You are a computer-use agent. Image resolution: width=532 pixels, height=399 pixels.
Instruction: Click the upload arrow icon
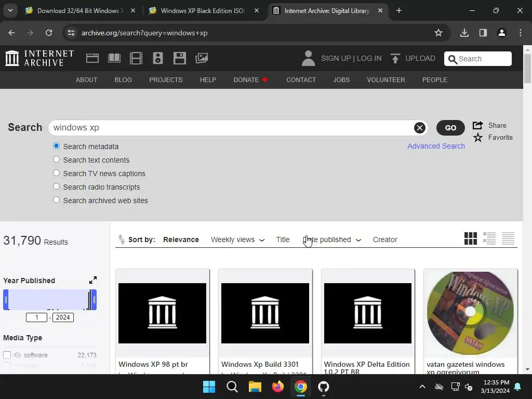[x=395, y=58]
